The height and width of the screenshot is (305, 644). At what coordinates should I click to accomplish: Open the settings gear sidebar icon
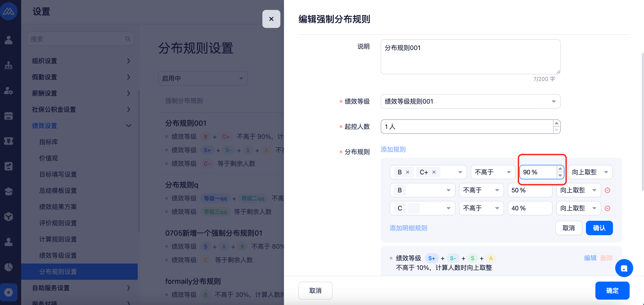coord(9,292)
